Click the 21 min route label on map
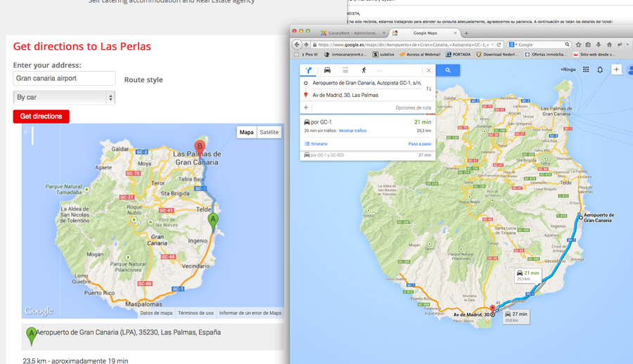This screenshot has width=633, height=364. (x=527, y=275)
